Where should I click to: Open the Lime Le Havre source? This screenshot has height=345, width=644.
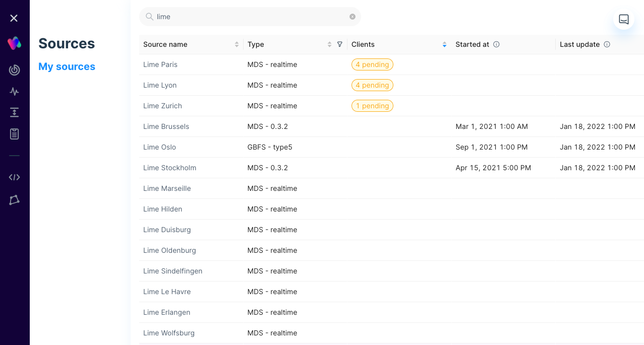point(167,292)
